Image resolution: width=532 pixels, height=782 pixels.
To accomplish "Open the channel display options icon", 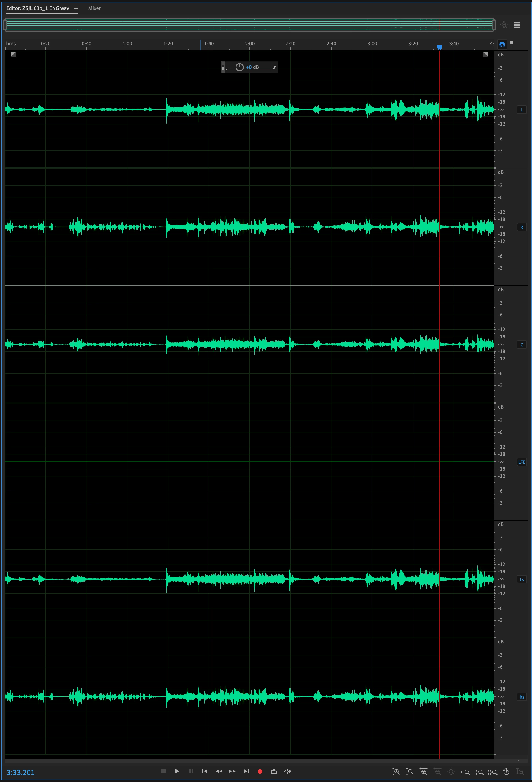I will tap(517, 25).
